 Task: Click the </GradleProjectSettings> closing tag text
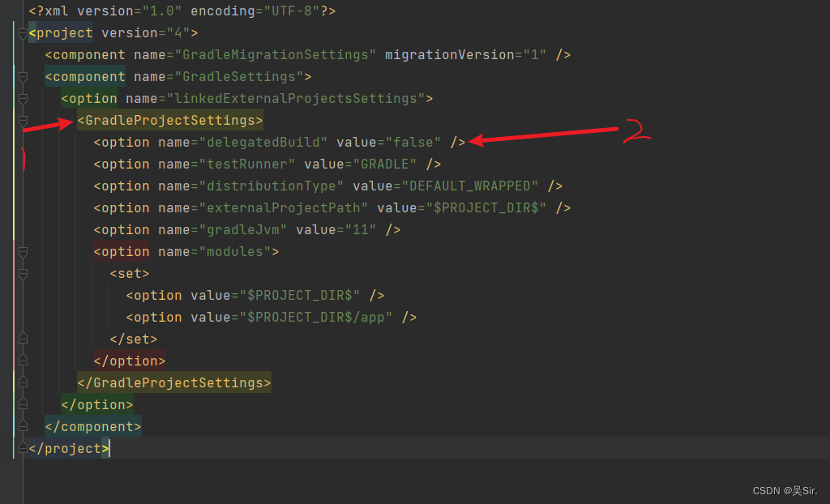[x=174, y=382]
